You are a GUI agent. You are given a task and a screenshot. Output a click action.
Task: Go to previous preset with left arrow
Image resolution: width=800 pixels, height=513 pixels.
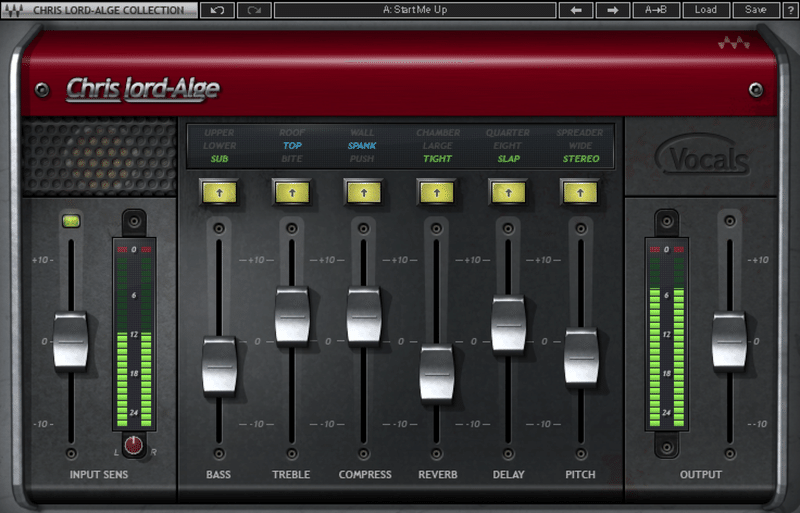(x=576, y=10)
